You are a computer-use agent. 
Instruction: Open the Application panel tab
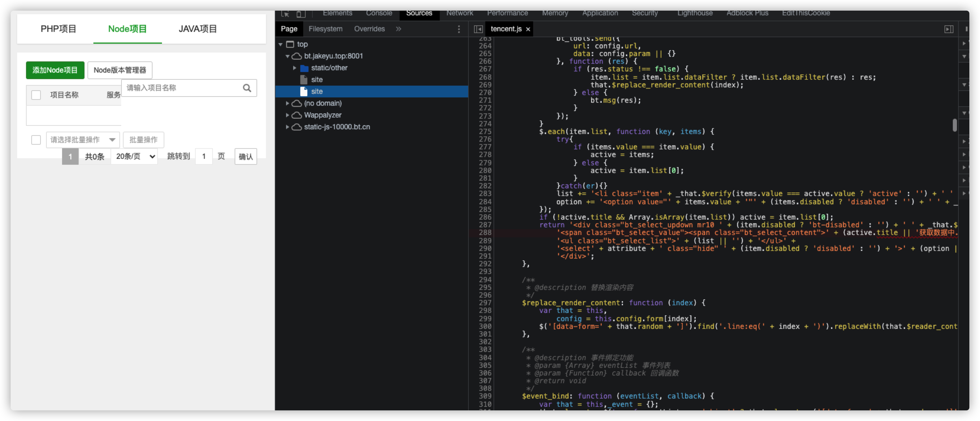[600, 13]
